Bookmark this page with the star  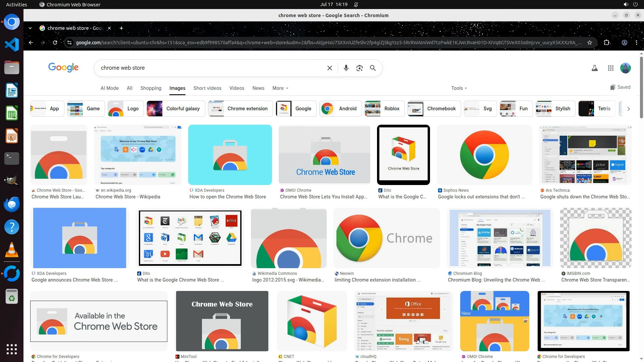pos(589,43)
